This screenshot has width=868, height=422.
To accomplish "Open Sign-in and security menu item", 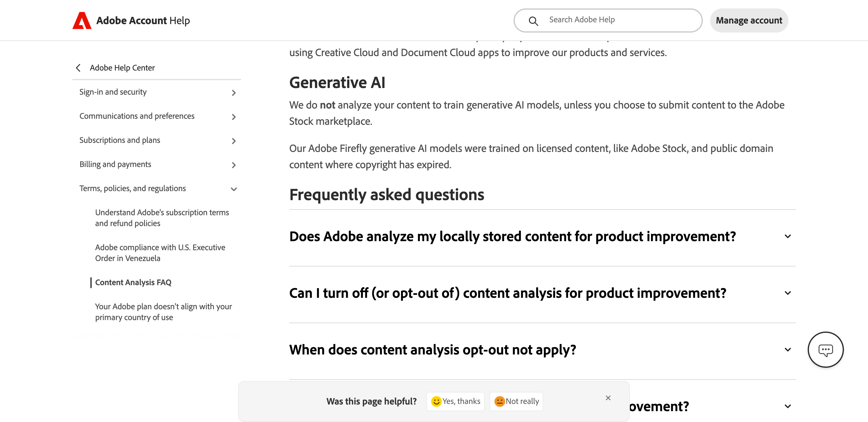I will [x=113, y=92].
